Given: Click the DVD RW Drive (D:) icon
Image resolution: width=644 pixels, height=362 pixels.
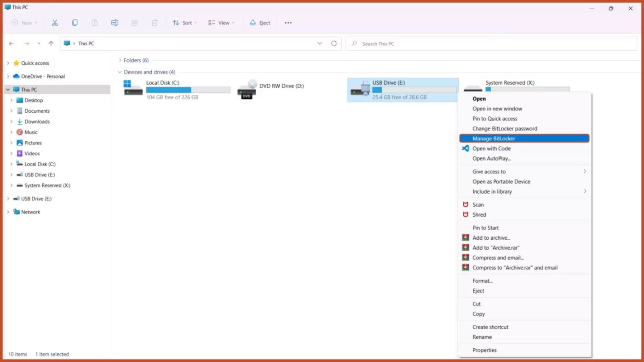Looking at the screenshot, I should point(247,89).
